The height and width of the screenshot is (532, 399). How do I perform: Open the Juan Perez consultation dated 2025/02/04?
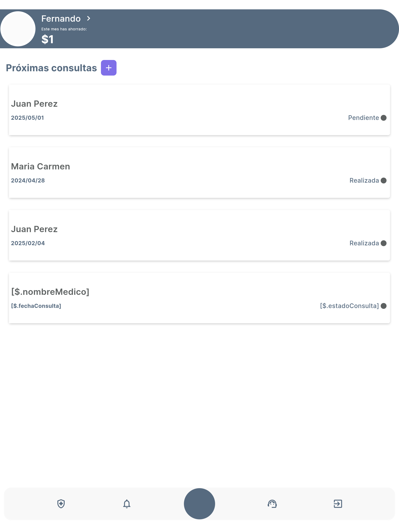point(199,235)
